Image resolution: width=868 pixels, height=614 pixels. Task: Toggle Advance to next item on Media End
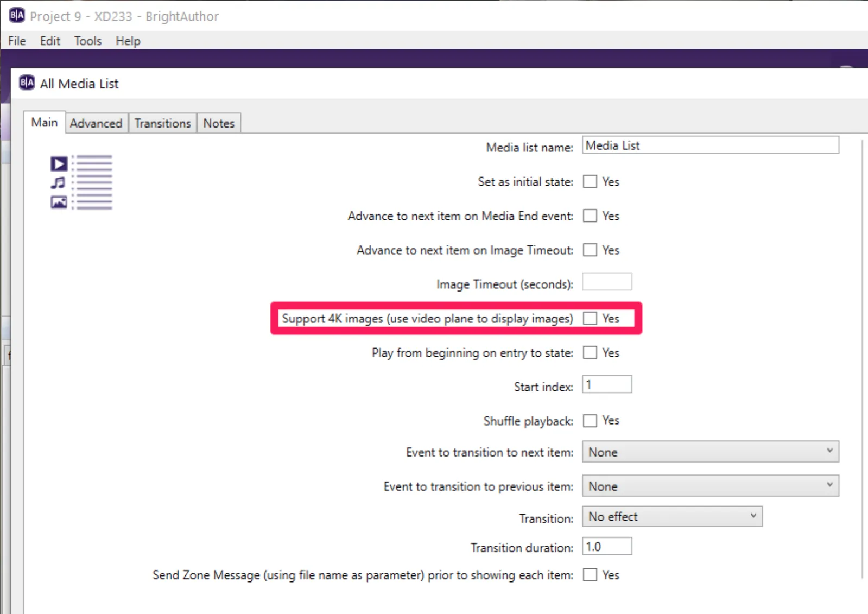point(590,216)
